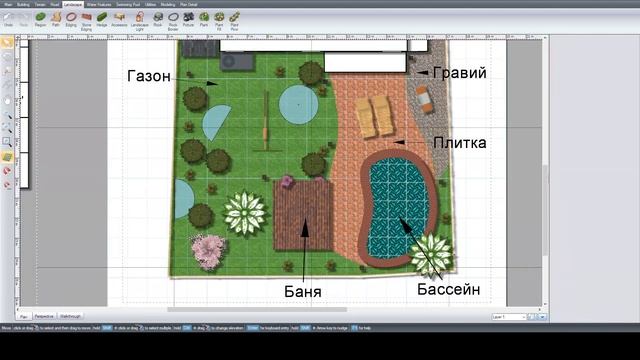Select the swimming pool object on the plan

click(x=398, y=208)
